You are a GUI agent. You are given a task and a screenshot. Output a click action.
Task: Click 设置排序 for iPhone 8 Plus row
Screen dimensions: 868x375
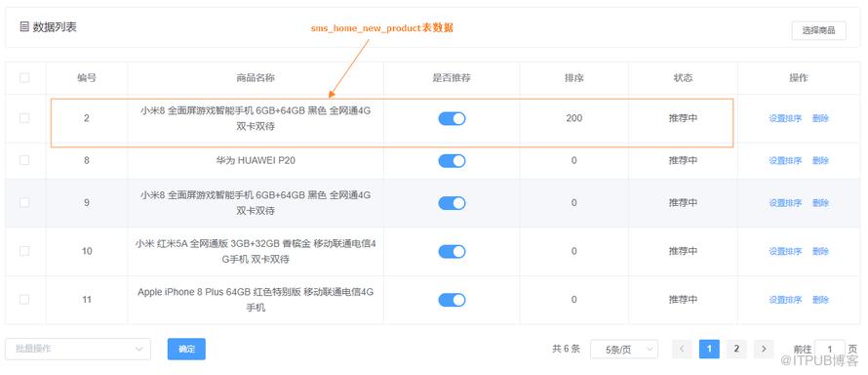tap(785, 300)
